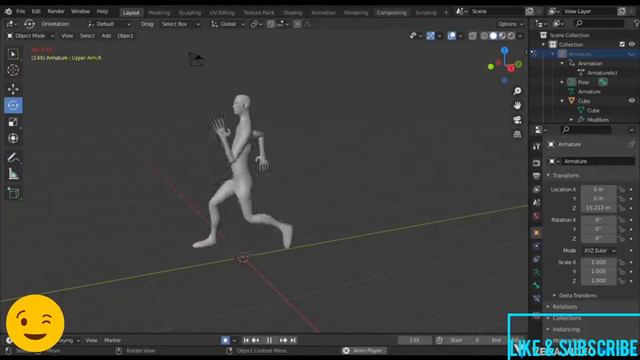Open viewport Object menu
The image size is (640, 360).
click(x=125, y=36)
